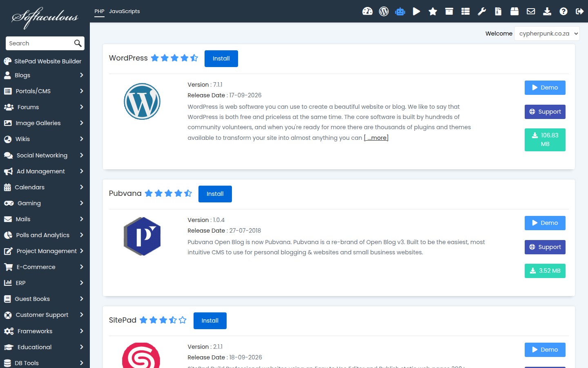The height and width of the screenshot is (368, 588).
Task: Click the WordPress logo thumbnail
Action: click(x=142, y=101)
